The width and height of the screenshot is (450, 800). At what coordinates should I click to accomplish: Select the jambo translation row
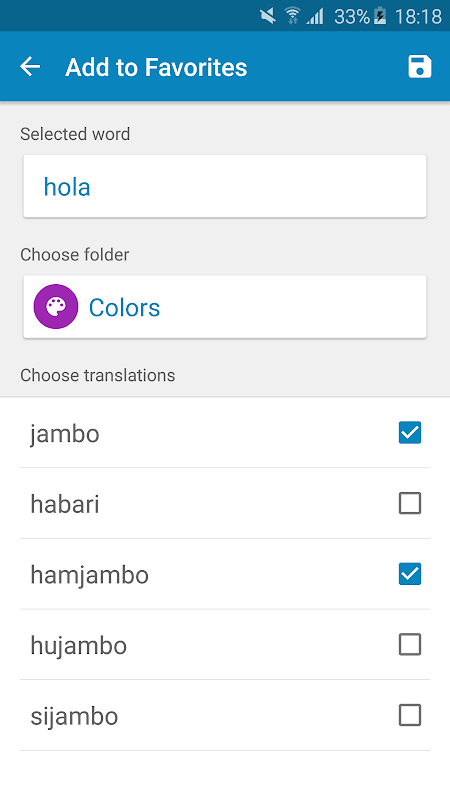click(225, 433)
